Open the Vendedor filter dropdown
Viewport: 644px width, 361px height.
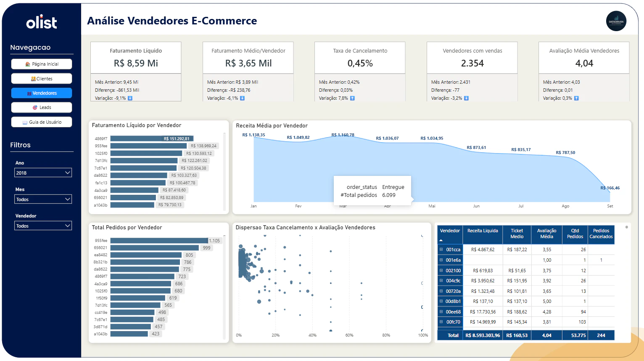point(43,226)
